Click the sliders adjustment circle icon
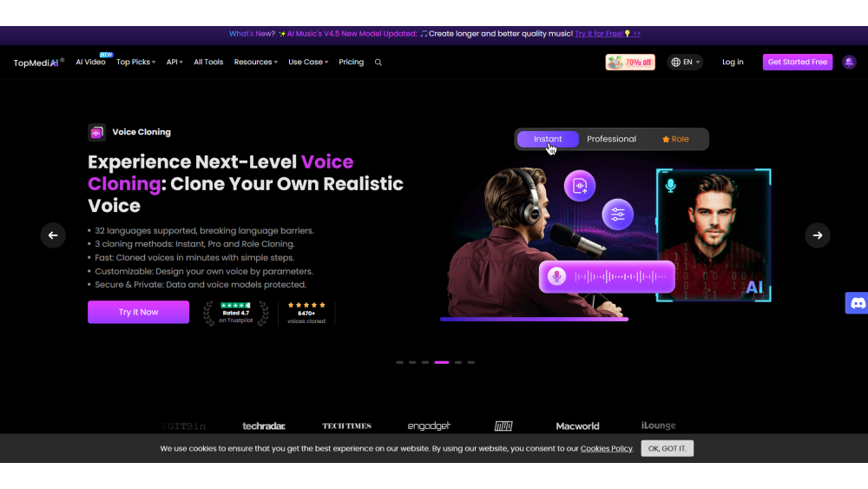This screenshot has width=868, height=489. (x=617, y=215)
